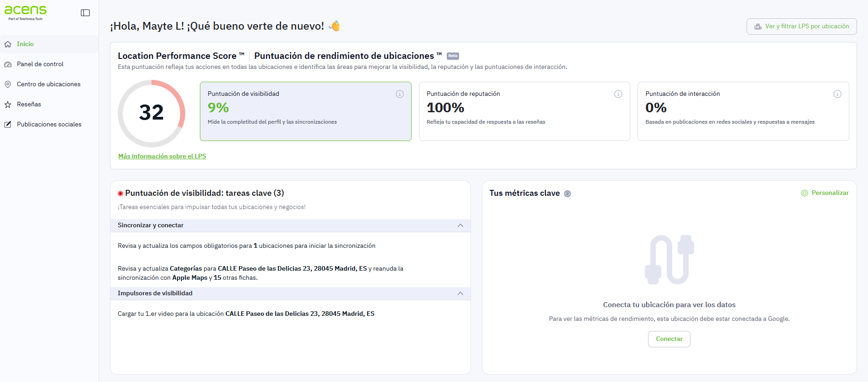
Task: Click the task about campos obligatorios
Action: tap(246, 246)
